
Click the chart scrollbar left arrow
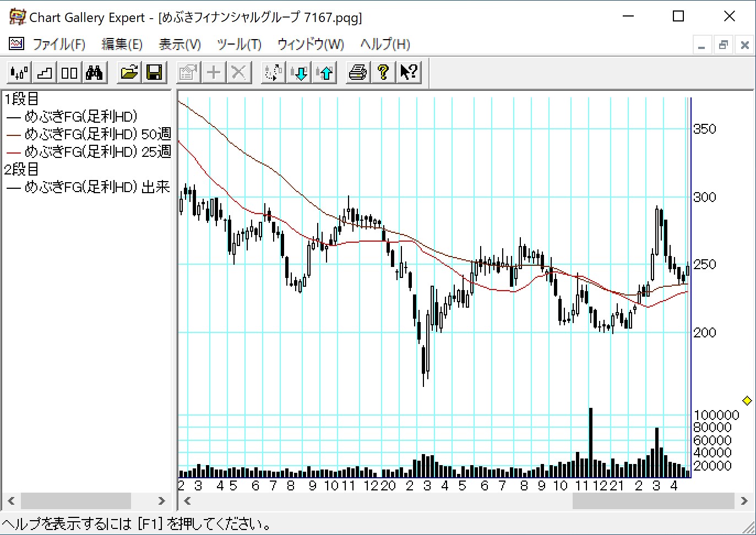pos(187,501)
